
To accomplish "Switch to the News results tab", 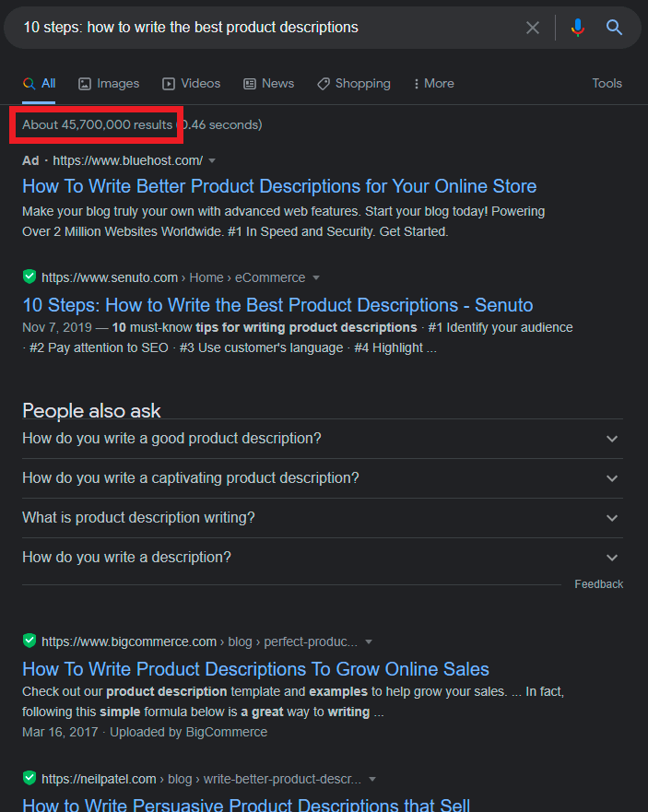I will 268,83.
